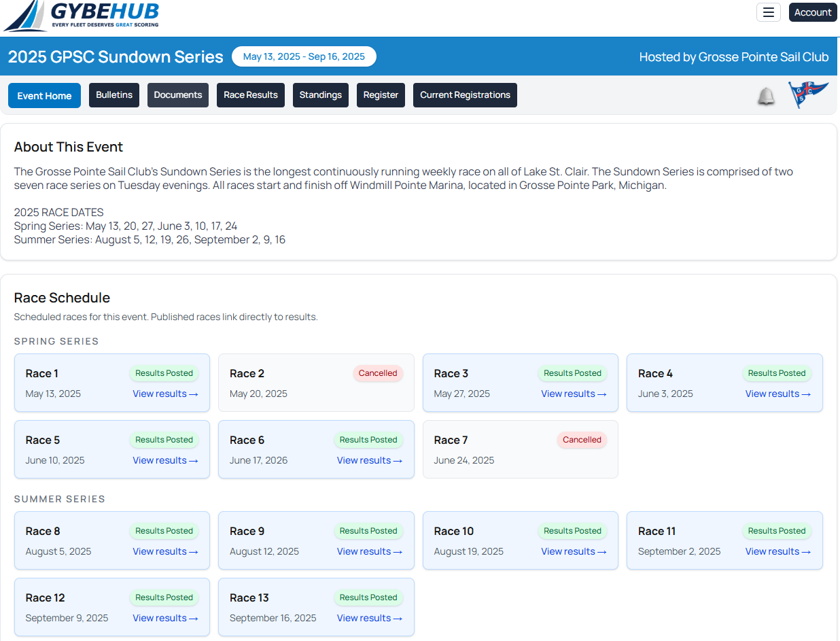
Task: View results for Race 8
Action: 165,551
